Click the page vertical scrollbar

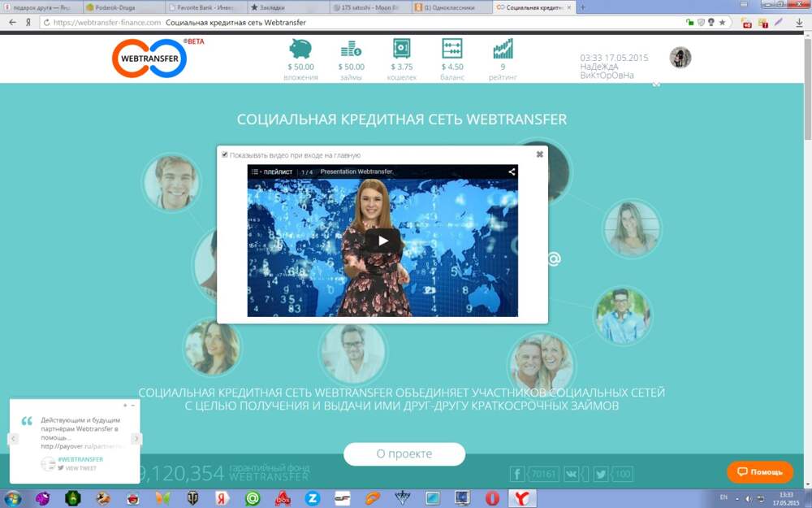(807, 88)
